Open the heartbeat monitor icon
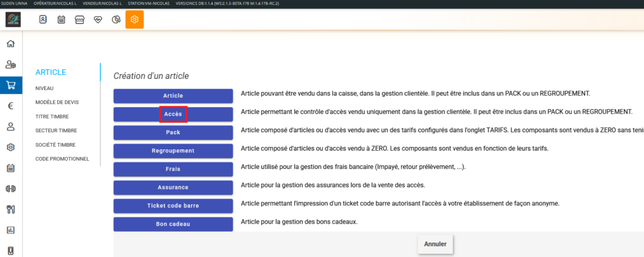 tap(98, 20)
